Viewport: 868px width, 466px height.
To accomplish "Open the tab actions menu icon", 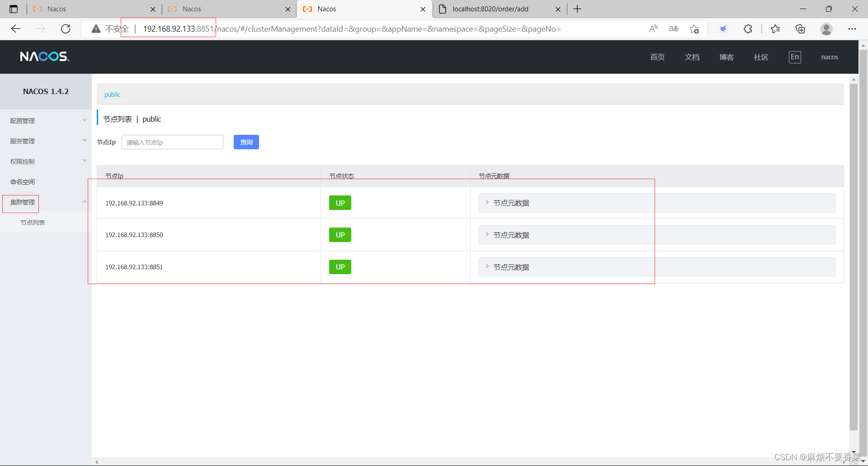I will point(14,9).
